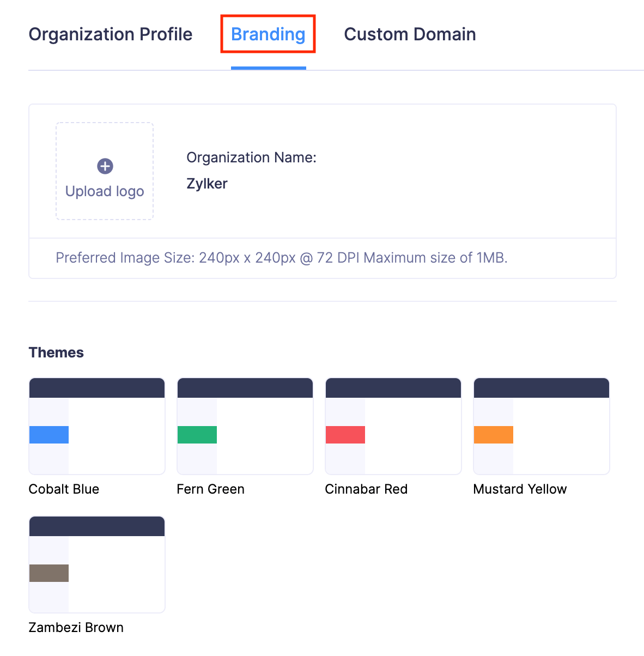This screenshot has height=656, width=644.
Task: Click the plus icon to upload logo
Action: point(105,166)
